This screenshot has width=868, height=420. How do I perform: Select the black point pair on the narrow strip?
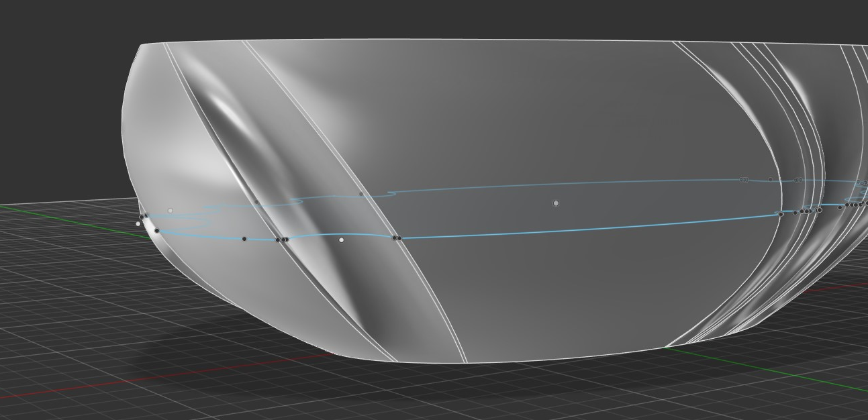click(396, 238)
